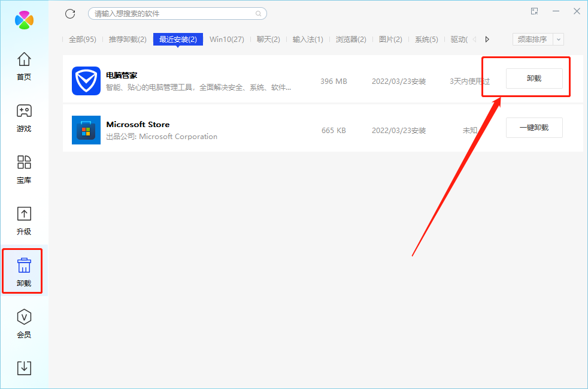Click Microsoft Store's 2022/03/23安装 date
The image size is (588, 389).
[399, 130]
